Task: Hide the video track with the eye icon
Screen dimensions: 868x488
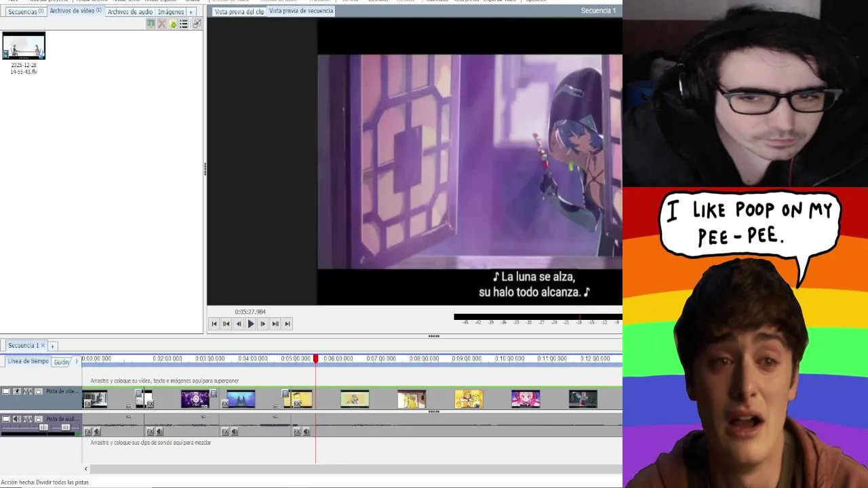Action: coord(17,391)
